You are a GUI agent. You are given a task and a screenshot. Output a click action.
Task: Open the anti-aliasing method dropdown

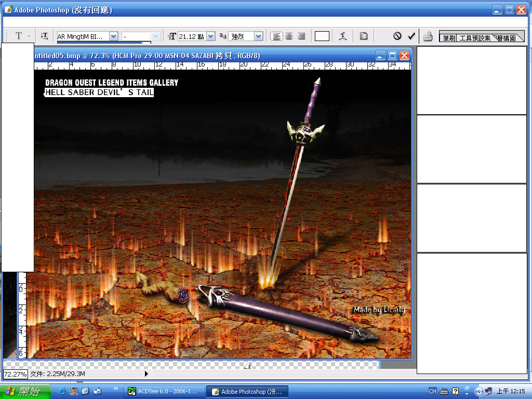click(258, 36)
